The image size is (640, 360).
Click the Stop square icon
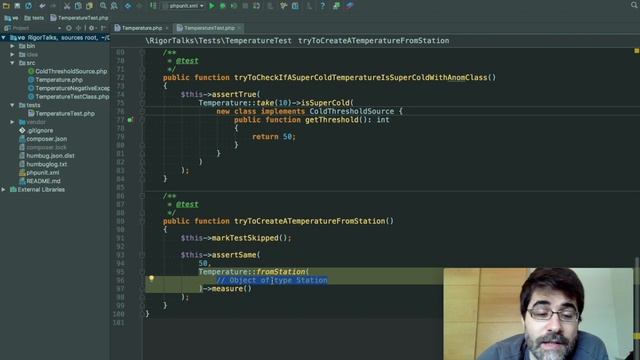(x=245, y=6)
